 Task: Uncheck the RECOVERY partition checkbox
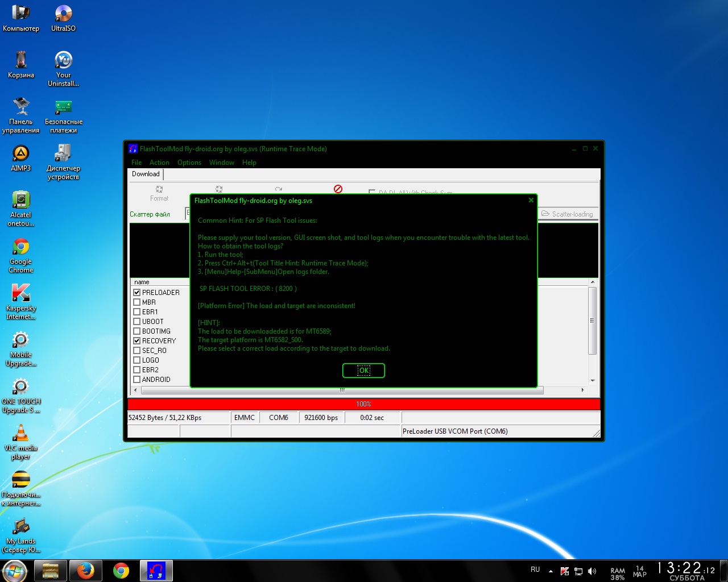tap(137, 341)
